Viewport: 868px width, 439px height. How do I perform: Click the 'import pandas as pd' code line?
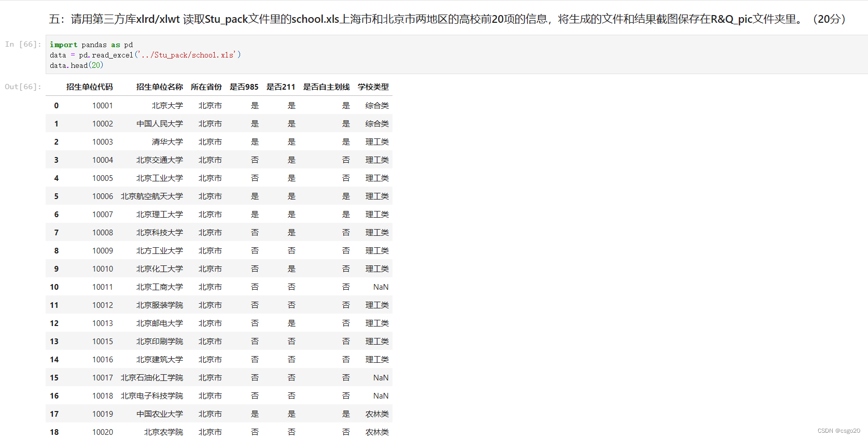pyautogui.click(x=91, y=45)
